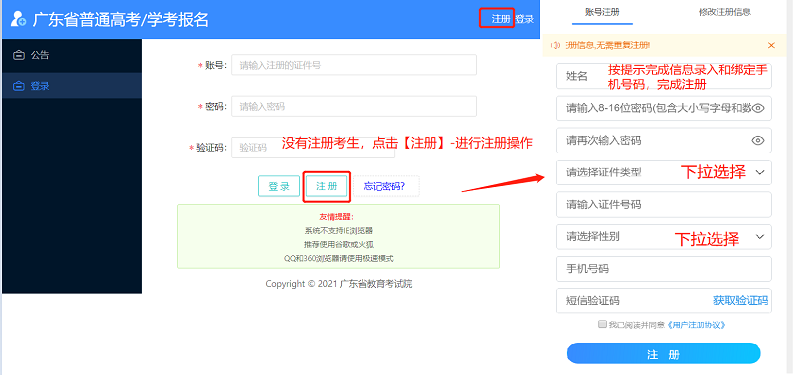Click the 登录 briefcase icon in sidebar
The width and height of the screenshot is (800, 375).
[x=18, y=86]
